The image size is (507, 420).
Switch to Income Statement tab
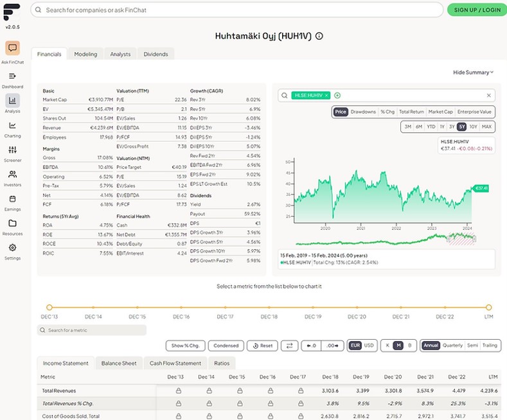(x=66, y=363)
